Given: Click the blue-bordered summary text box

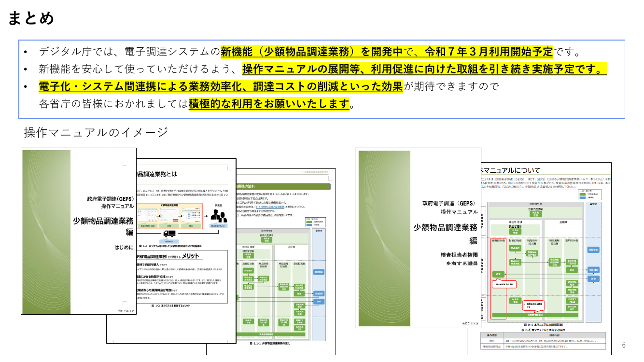Looking at the screenshot, I should (322, 79).
